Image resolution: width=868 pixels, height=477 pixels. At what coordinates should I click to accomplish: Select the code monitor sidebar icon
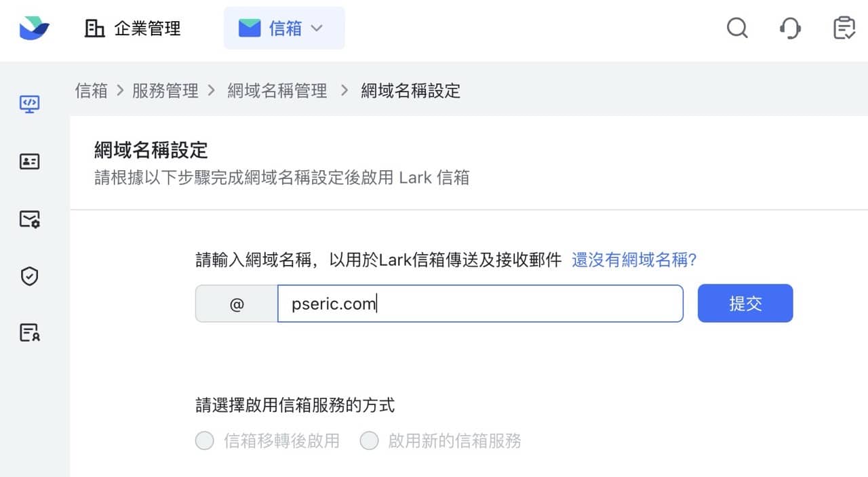(29, 104)
